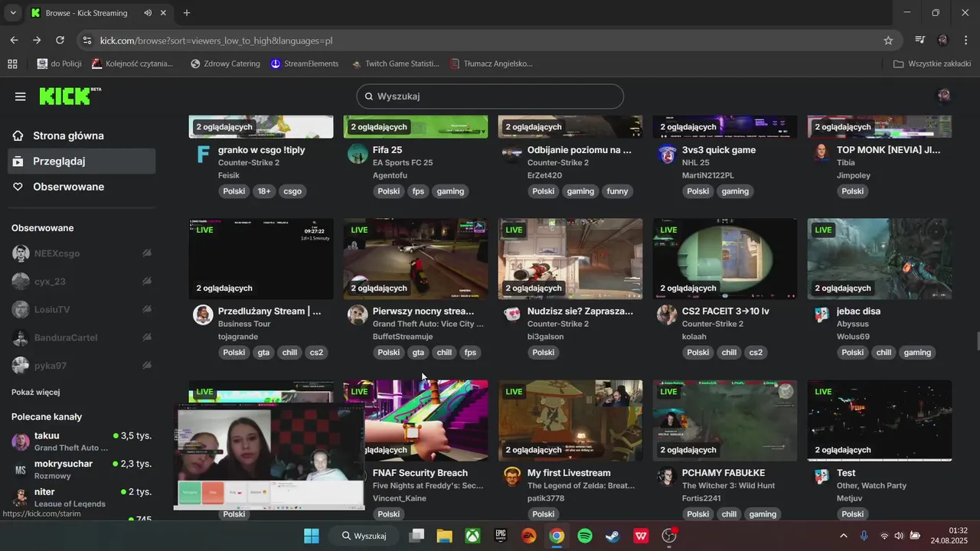Open Wszystkie zakładki folder
980x551 pixels.
point(933,64)
